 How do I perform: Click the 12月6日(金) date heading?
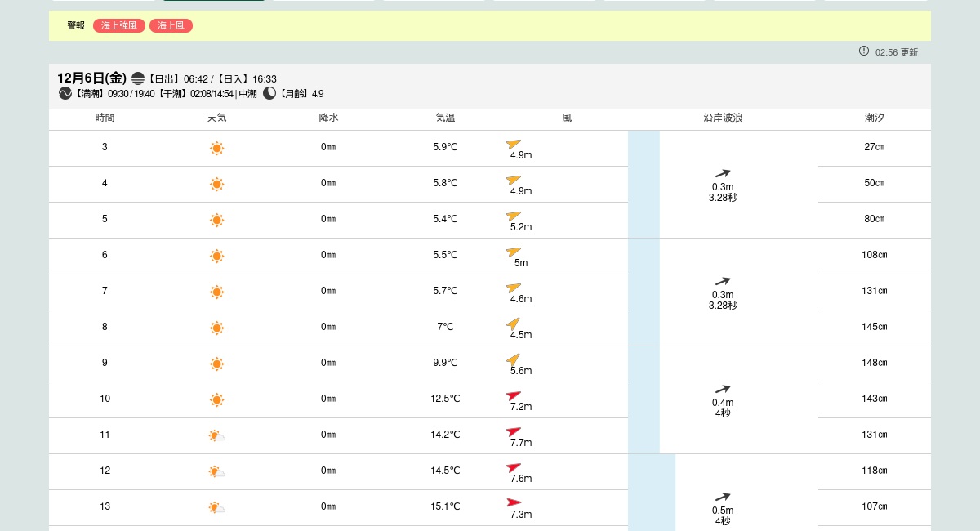pyautogui.click(x=91, y=78)
